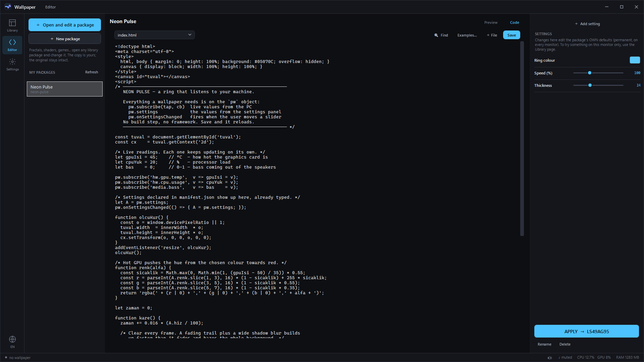Refresh the My Packages list
644x362 pixels.
(x=92, y=72)
